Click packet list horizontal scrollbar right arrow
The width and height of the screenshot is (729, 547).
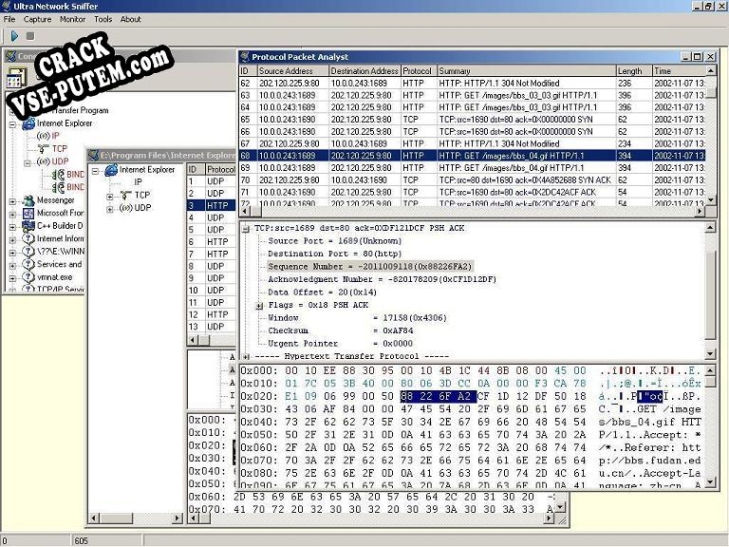(x=700, y=211)
